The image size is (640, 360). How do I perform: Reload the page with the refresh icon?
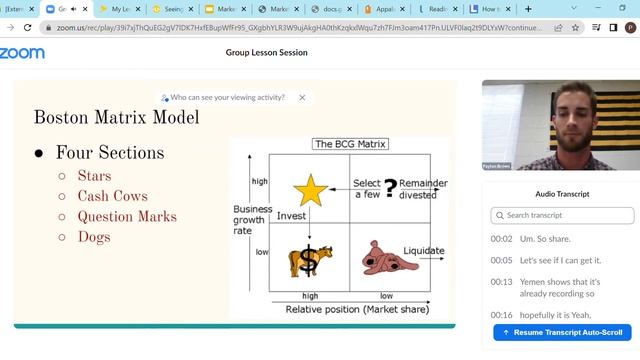pyautogui.click(x=27, y=28)
